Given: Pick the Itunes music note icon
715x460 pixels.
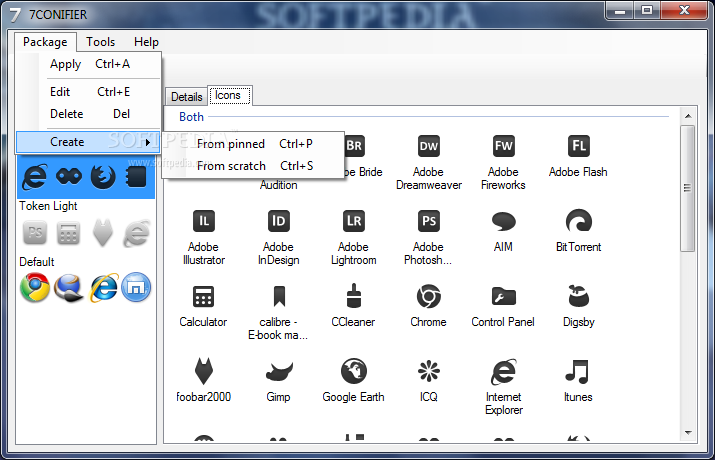Looking at the screenshot, I should point(578,371).
